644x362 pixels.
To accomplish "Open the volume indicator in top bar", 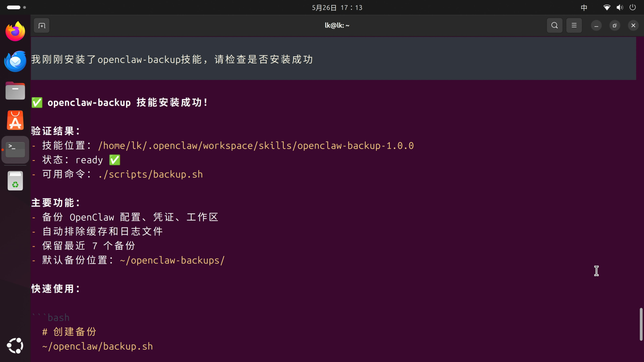I will click(x=620, y=8).
